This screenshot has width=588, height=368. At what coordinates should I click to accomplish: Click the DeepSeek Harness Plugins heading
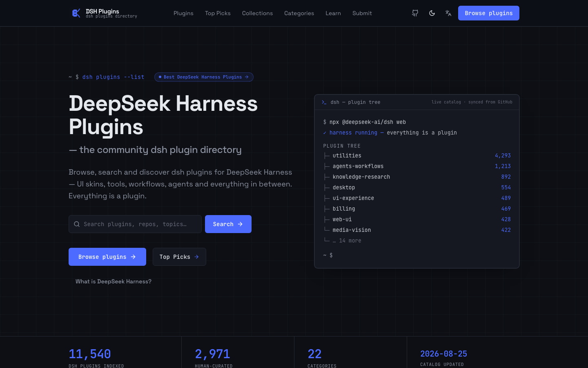click(163, 115)
